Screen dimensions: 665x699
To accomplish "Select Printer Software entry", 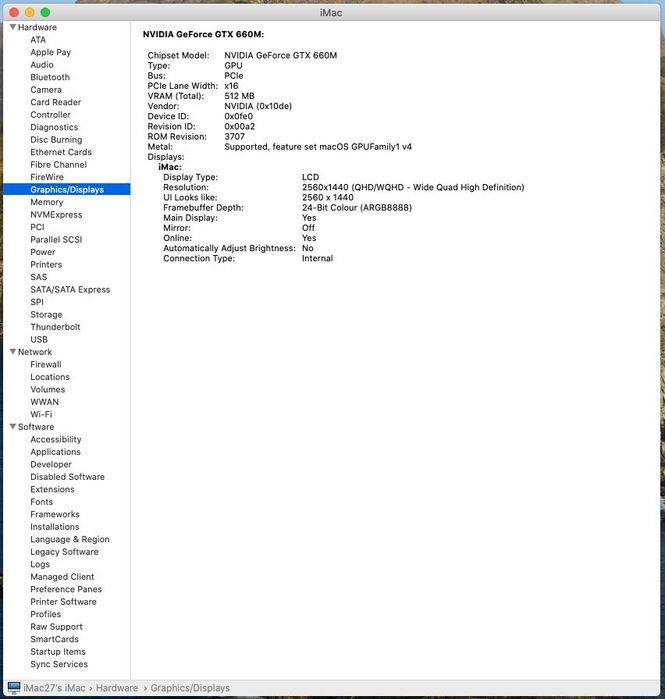I will (63, 601).
